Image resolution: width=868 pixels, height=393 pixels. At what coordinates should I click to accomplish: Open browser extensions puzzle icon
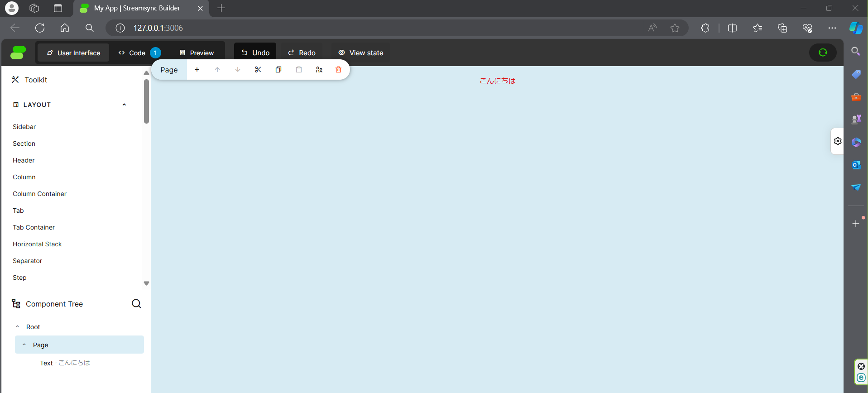(x=705, y=28)
